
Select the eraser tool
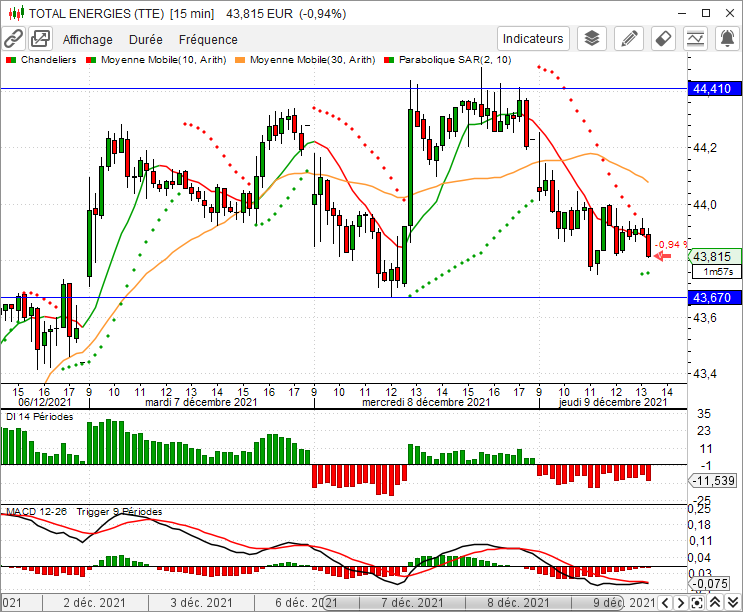coord(662,39)
